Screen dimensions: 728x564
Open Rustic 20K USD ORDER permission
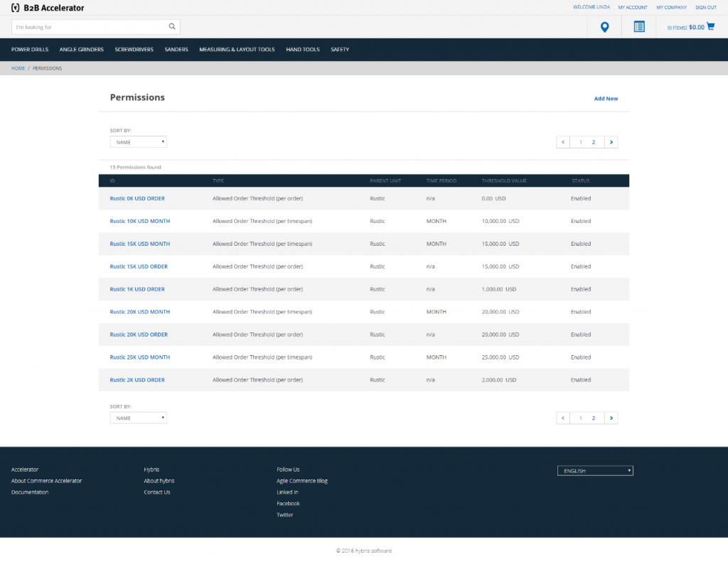[139, 335]
